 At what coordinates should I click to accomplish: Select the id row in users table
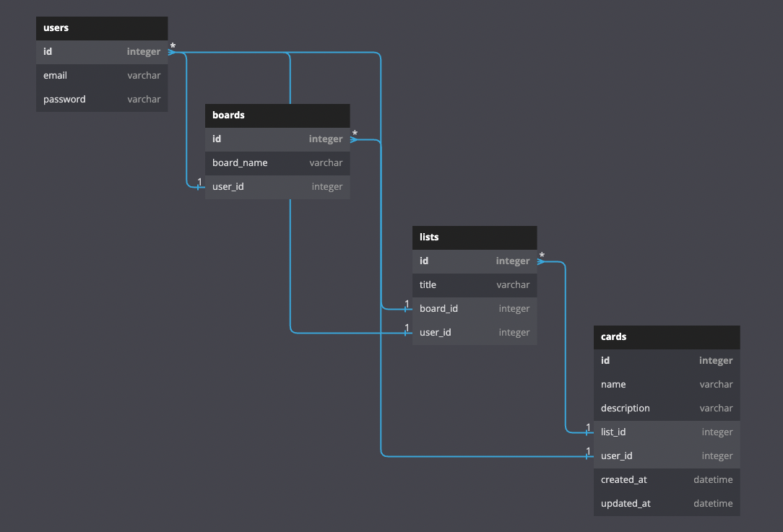point(102,52)
